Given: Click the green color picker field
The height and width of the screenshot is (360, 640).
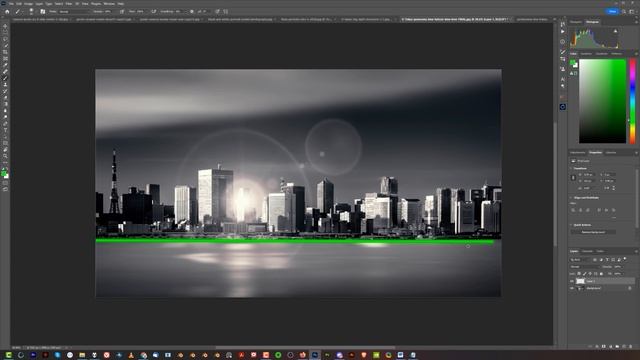Looking at the screenshot, I should [602, 101].
